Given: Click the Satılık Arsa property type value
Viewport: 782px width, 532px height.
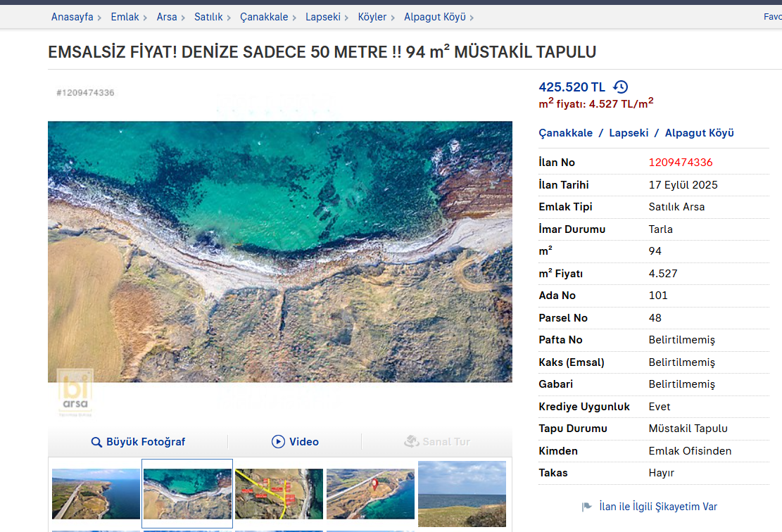Looking at the screenshot, I should (676, 207).
